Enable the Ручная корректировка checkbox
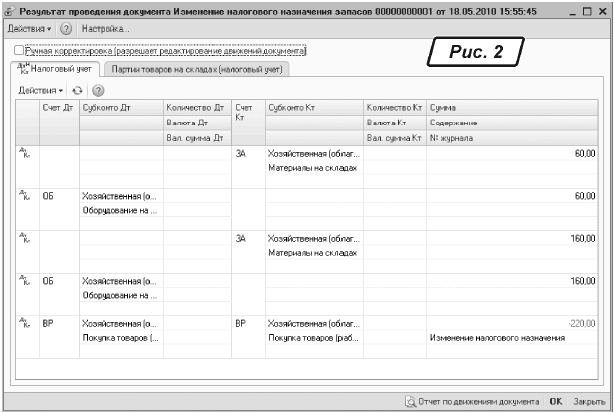 [20, 49]
